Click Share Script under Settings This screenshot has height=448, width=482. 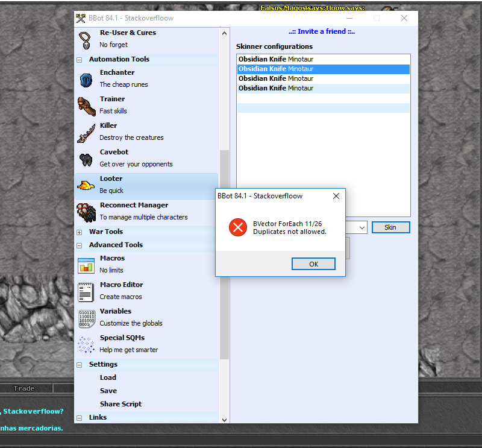120,404
